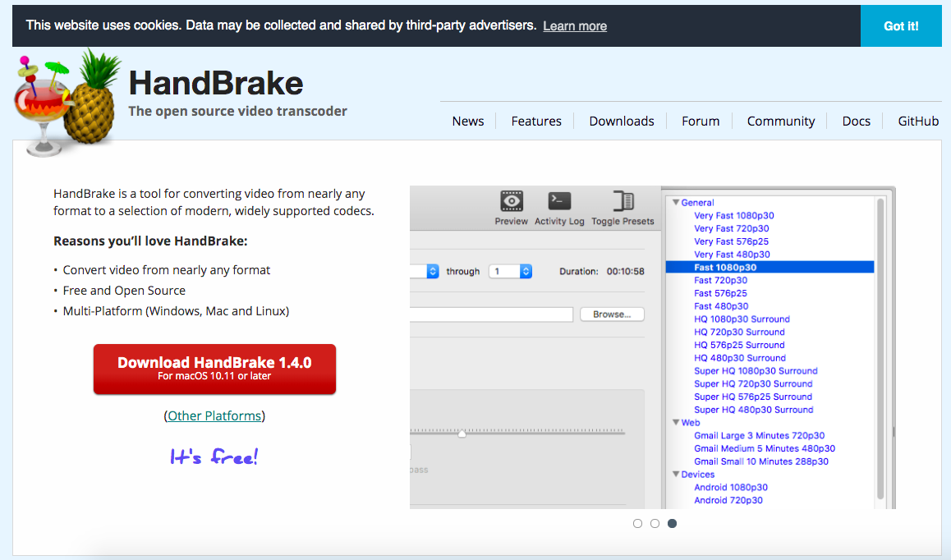Open the chapter start dropdown before 'through'
The image size is (951, 560).
433,271
